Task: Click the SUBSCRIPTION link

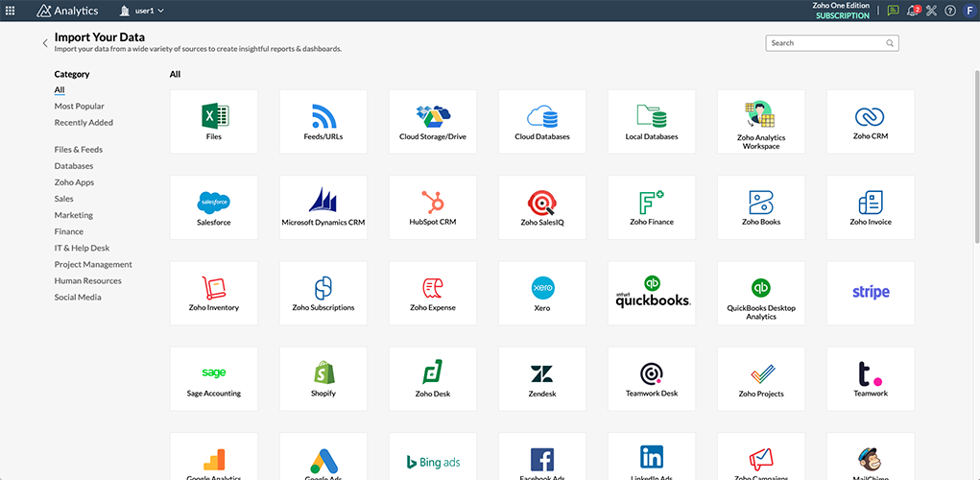Action: pos(843,15)
